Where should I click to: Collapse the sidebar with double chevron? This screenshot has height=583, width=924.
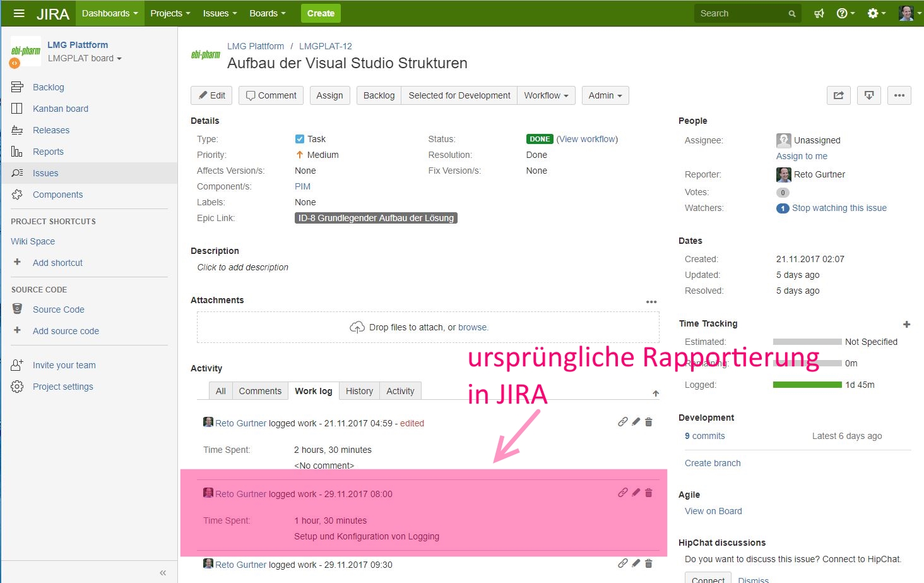163,573
